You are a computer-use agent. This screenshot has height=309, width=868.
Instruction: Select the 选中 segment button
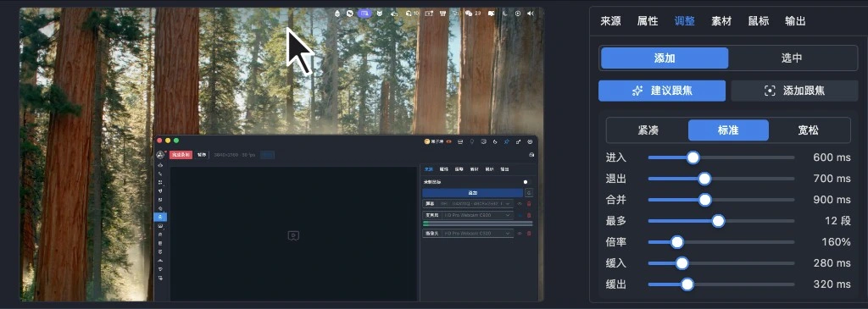792,58
